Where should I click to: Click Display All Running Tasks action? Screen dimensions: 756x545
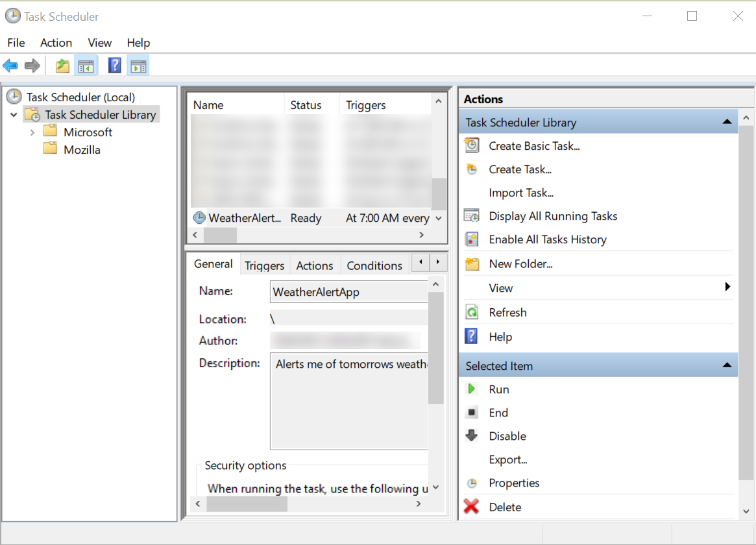553,216
